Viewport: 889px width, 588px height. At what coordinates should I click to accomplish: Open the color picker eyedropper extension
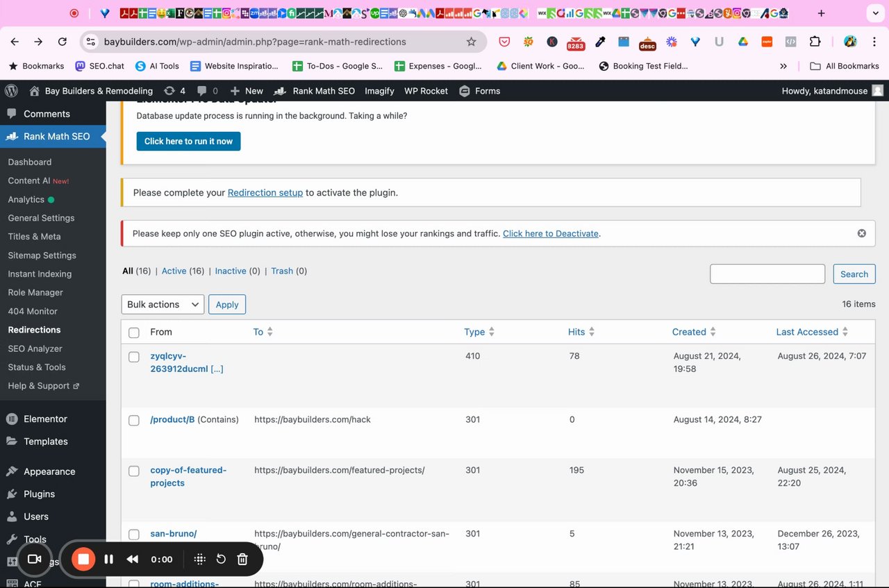coord(600,42)
